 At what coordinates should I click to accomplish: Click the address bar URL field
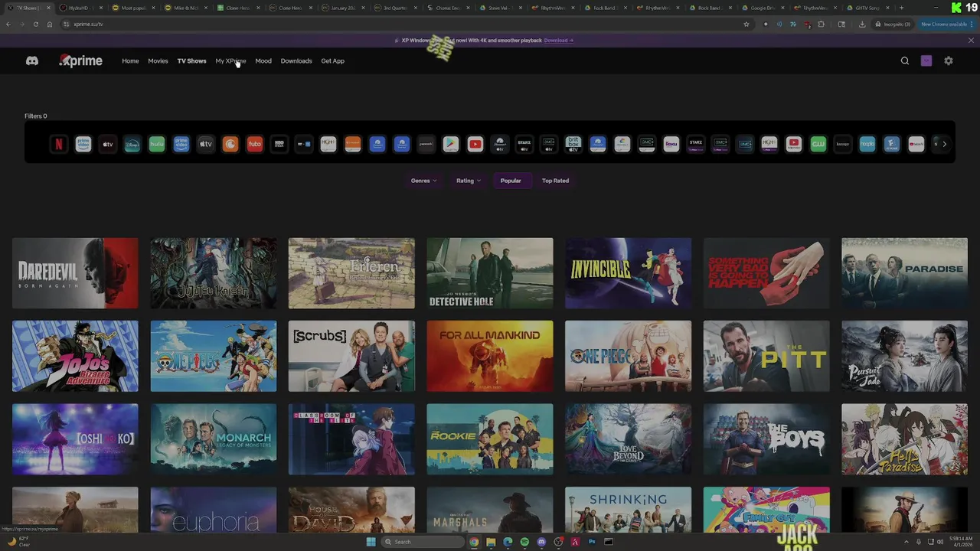(398, 24)
